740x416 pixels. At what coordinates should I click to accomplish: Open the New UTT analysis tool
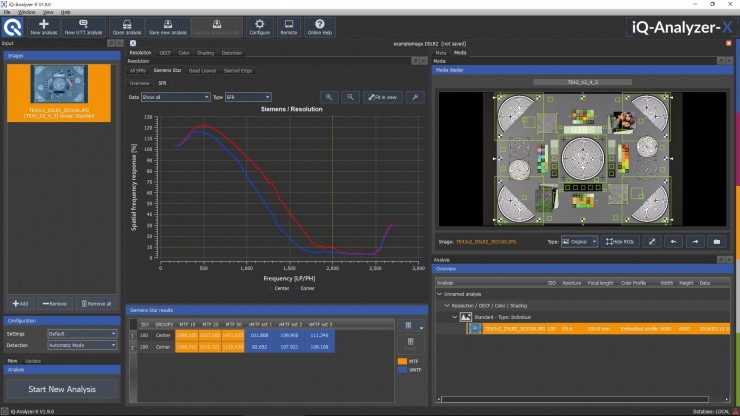point(83,27)
